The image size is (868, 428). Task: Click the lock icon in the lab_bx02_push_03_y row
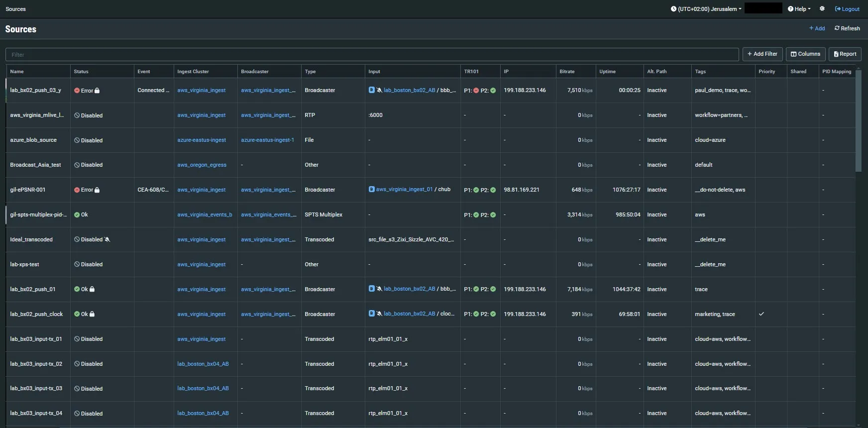tap(97, 91)
